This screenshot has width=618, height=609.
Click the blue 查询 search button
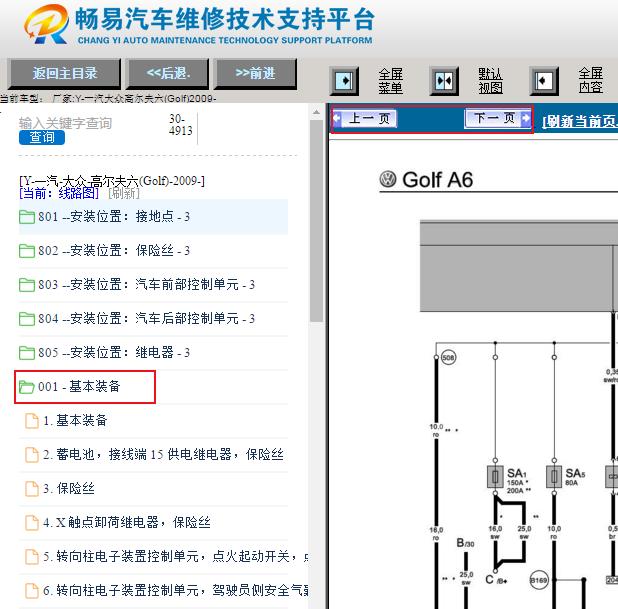[x=42, y=138]
